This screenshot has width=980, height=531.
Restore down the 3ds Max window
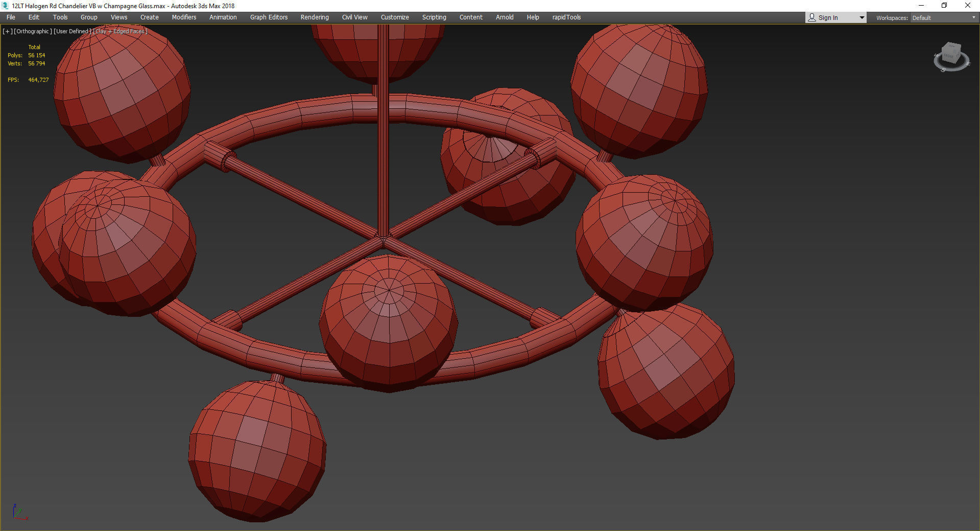(x=944, y=6)
